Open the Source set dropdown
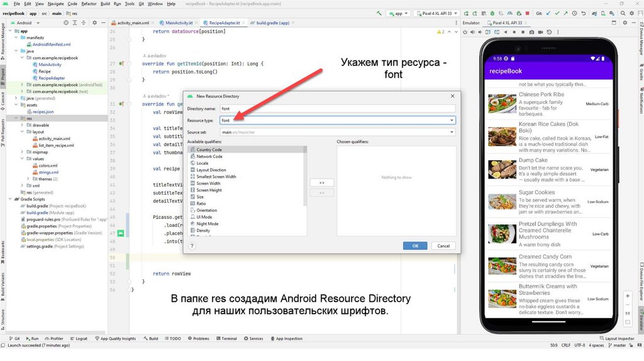 coord(452,132)
